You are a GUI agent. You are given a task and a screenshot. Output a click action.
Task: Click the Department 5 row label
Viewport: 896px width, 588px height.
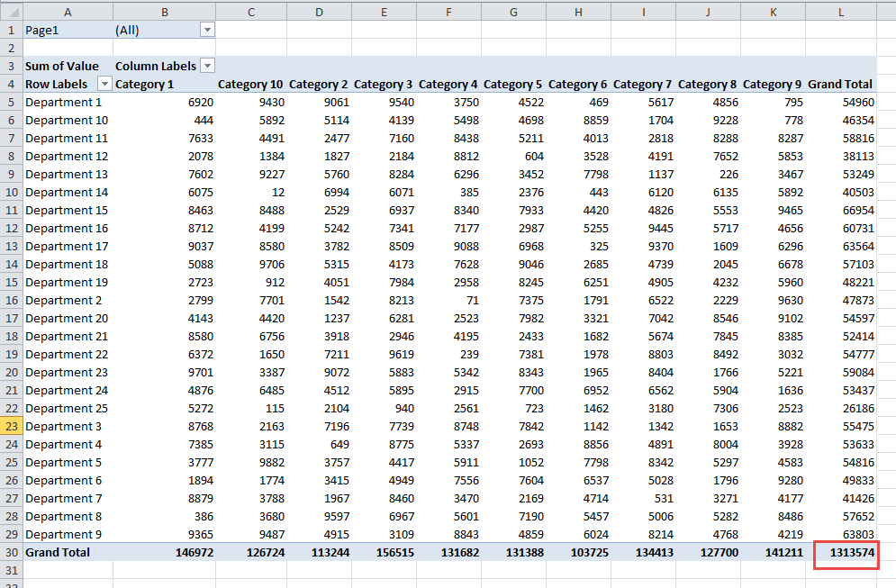click(x=68, y=462)
